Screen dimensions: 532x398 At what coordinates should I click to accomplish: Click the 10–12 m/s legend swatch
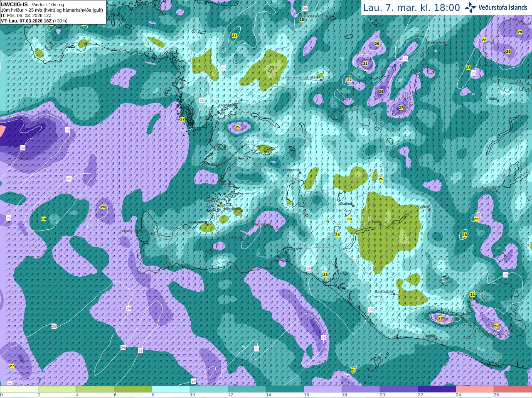209,389
